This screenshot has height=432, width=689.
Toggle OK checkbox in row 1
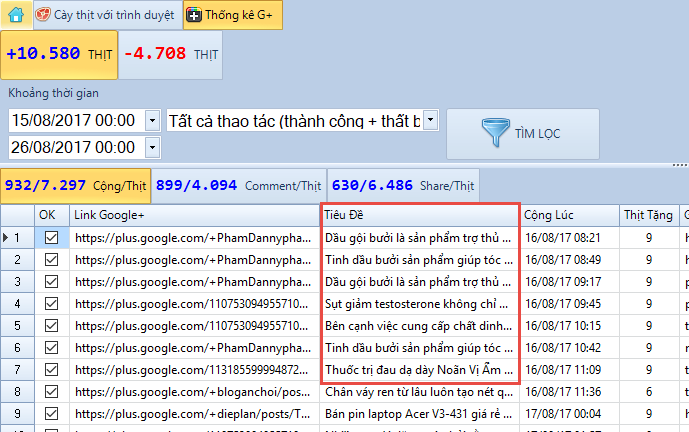click(51, 238)
